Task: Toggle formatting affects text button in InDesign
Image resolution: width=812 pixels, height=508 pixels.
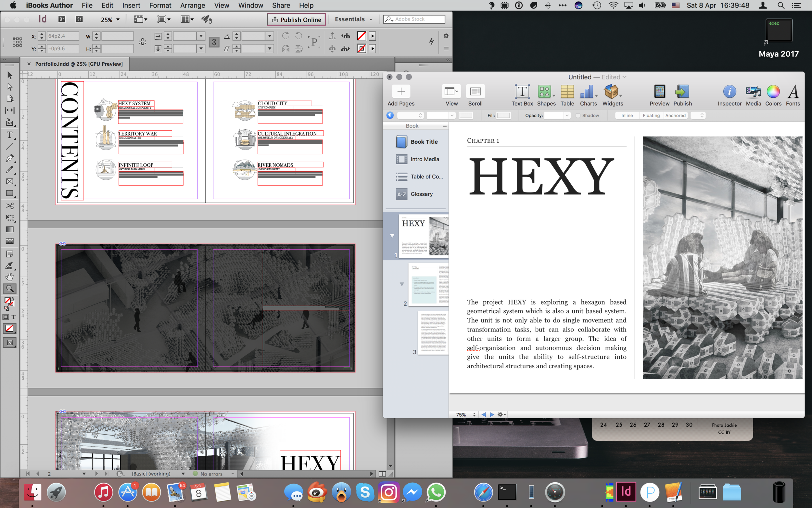Action: pyautogui.click(x=13, y=317)
